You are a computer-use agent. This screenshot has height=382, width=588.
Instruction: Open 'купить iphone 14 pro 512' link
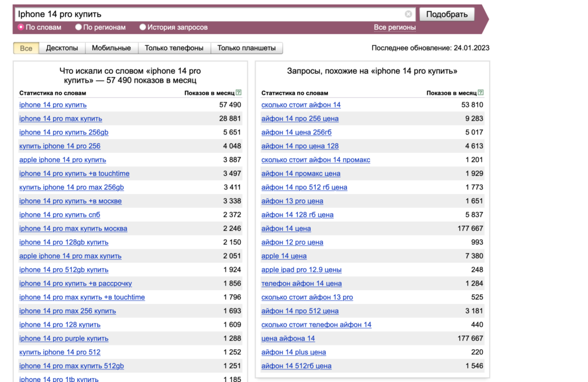(x=60, y=352)
